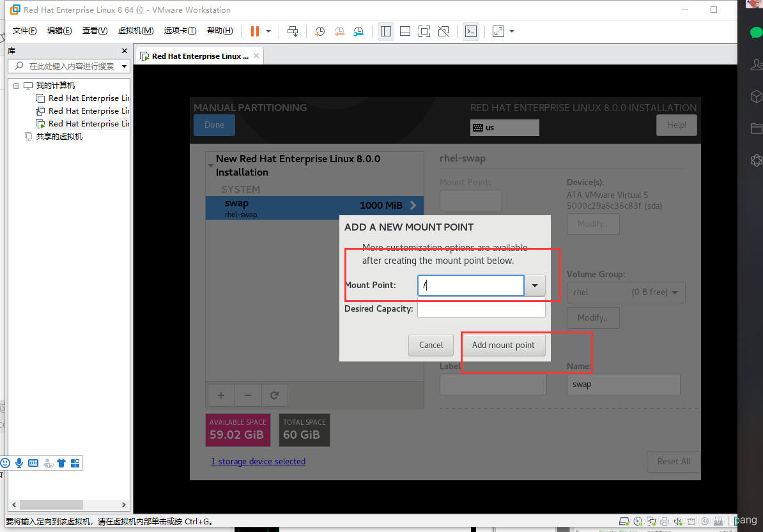Click the minus remove partition button

pos(248,395)
